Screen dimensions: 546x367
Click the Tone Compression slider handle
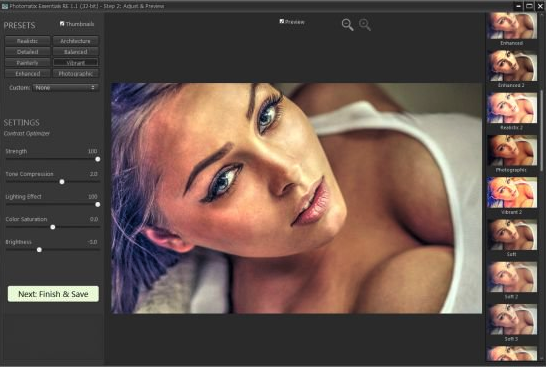point(62,182)
